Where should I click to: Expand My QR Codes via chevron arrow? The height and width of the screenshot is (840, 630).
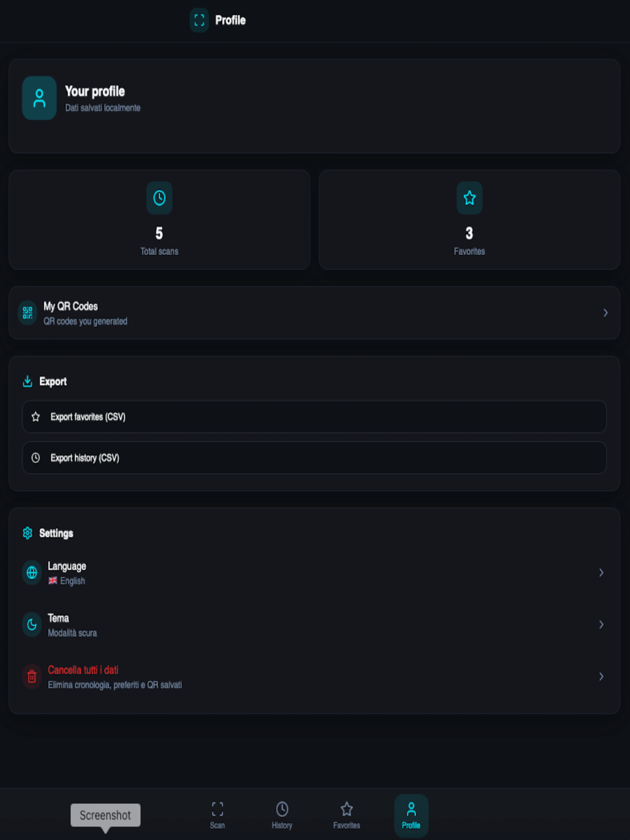click(605, 313)
